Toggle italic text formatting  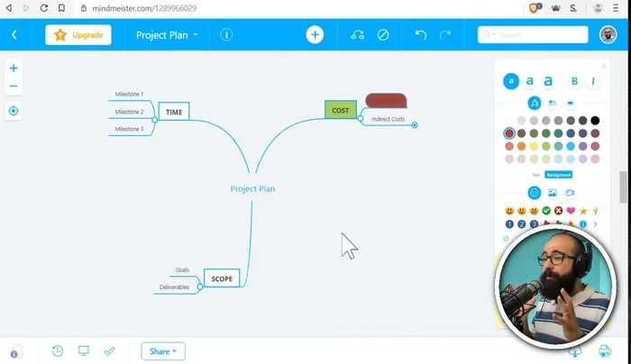point(593,81)
